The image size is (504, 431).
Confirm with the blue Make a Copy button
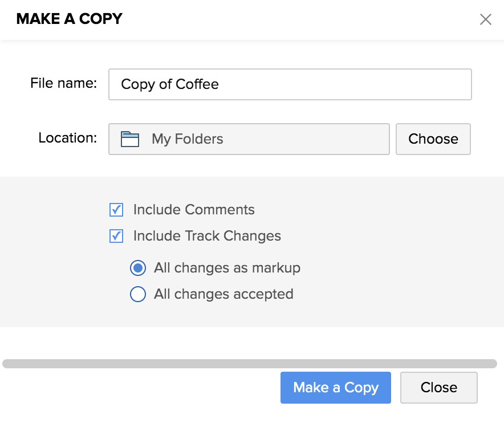pos(335,388)
